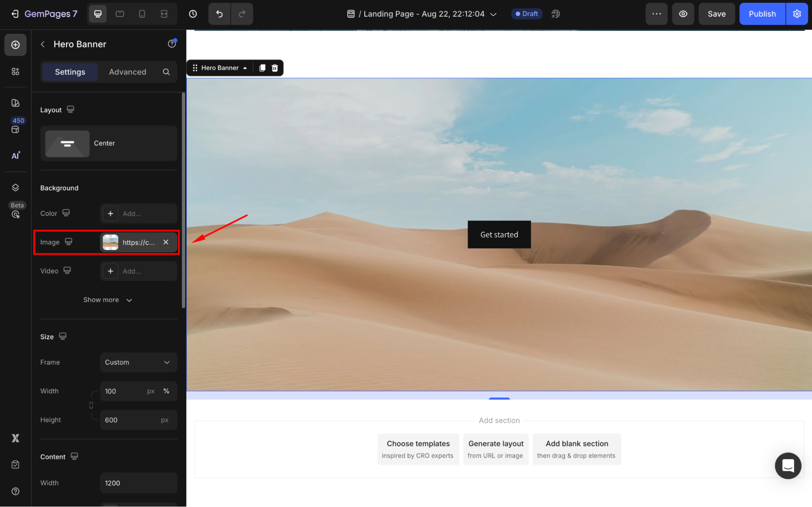
Task: Open the Landing Page title dropdown
Action: pos(493,14)
